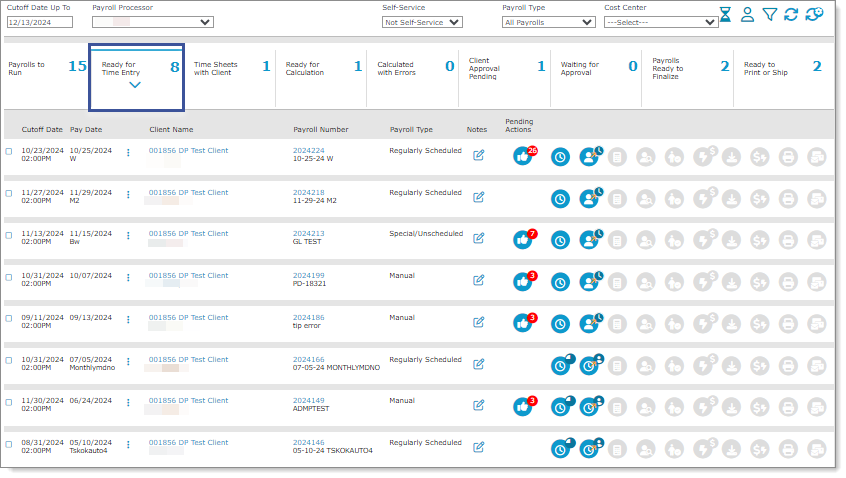Click pending actions thumbs-up for payroll 2024186
The image size is (846, 478).
tap(522, 324)
